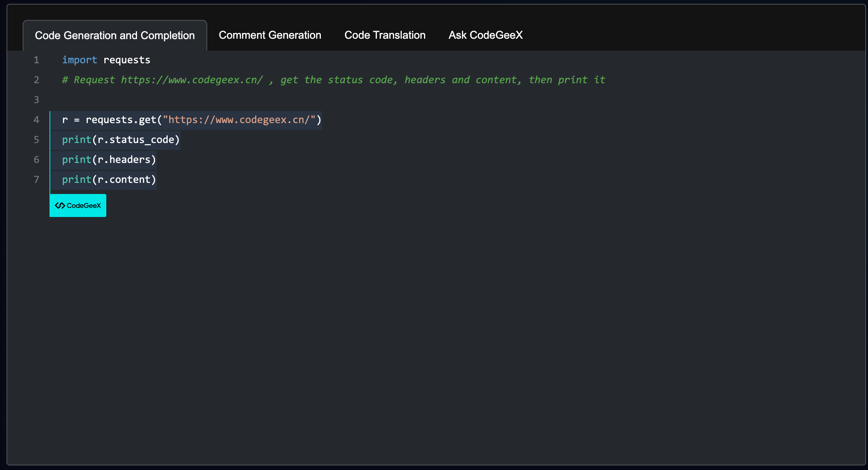This screenshot has height=470, width=868.
Task: Select Code Generation and Completion tab
Action: [x=115, y=36]
